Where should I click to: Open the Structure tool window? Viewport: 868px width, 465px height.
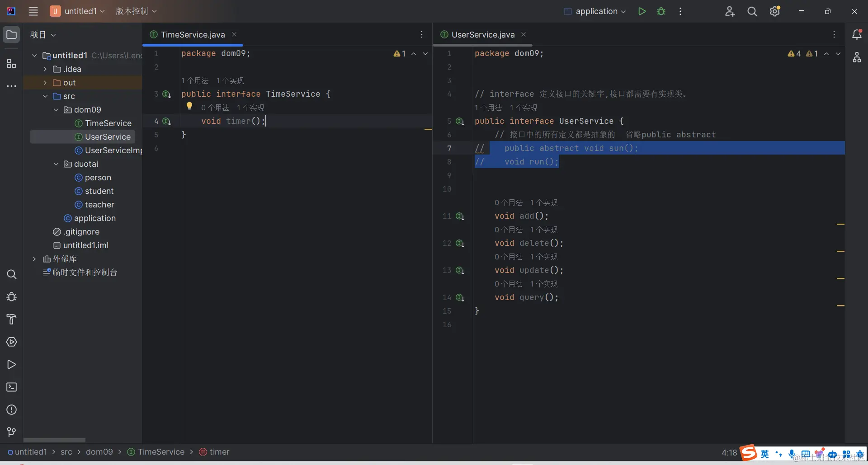tap(11, 64)
